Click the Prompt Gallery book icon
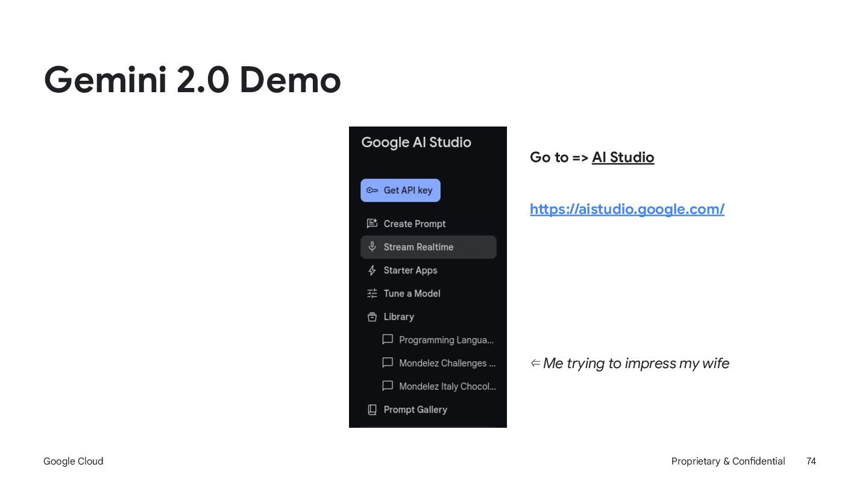868x488 pixels. [x=372, y=410]
